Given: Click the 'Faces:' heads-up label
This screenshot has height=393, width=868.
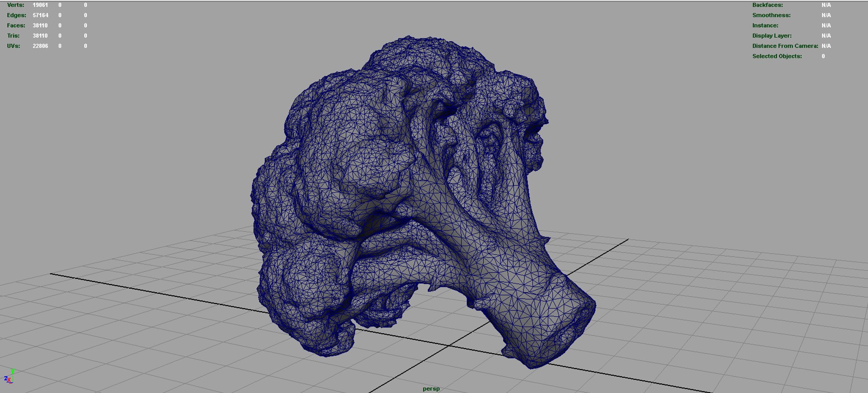Looking at the screenshot, I should click(16, 26).
